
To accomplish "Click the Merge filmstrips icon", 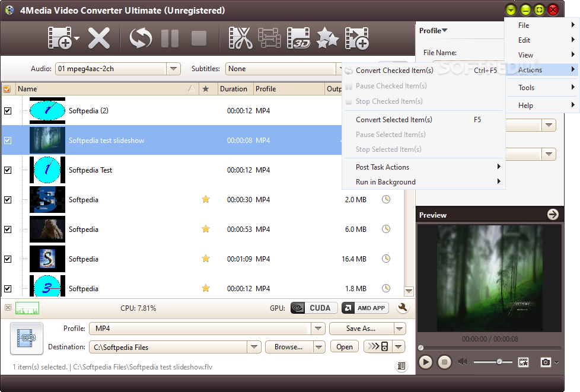I will point(269,38).
